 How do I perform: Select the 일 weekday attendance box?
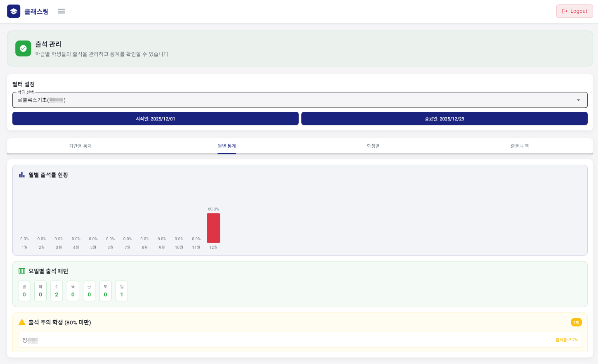click(122, 291)
